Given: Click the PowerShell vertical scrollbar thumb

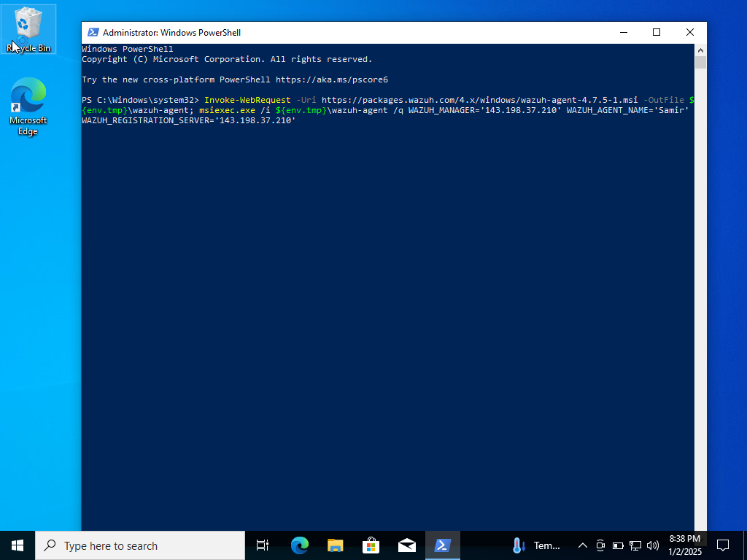Looking at the screenshot, I should pos(700,63).
